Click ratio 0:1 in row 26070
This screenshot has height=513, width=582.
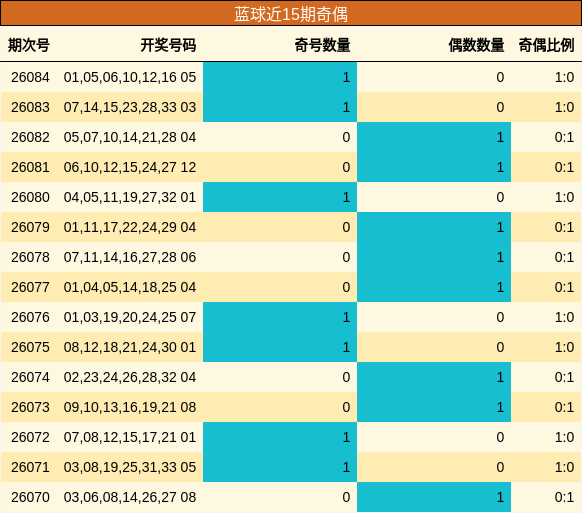coord(565,497)
